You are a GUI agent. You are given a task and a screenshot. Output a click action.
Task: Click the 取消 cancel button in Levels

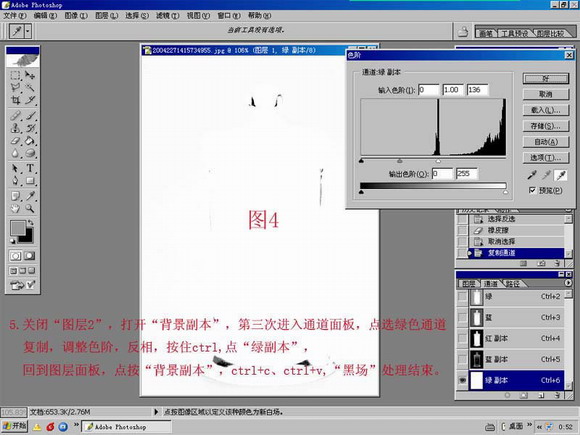coord(546,94)
